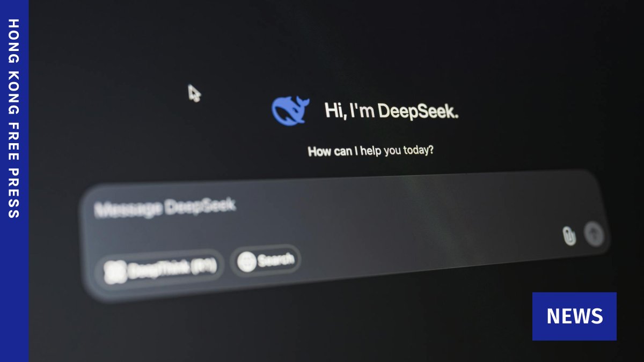Click the globe icon in Search
This screenshot has height=362, width=644.
(x=246, y=261)
